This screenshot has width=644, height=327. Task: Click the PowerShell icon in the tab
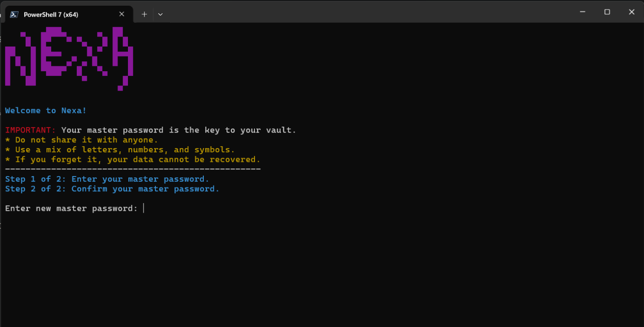coord(14,14)
